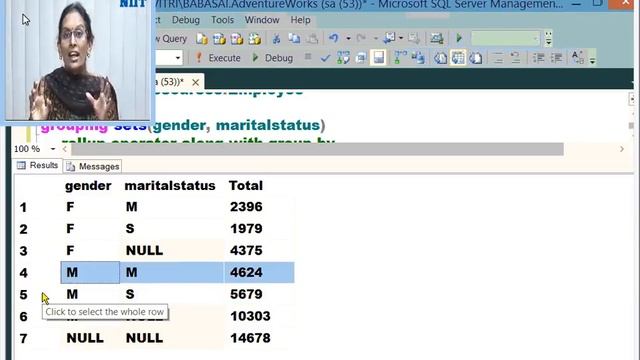Click the Execute button

[x=218, y=58]
